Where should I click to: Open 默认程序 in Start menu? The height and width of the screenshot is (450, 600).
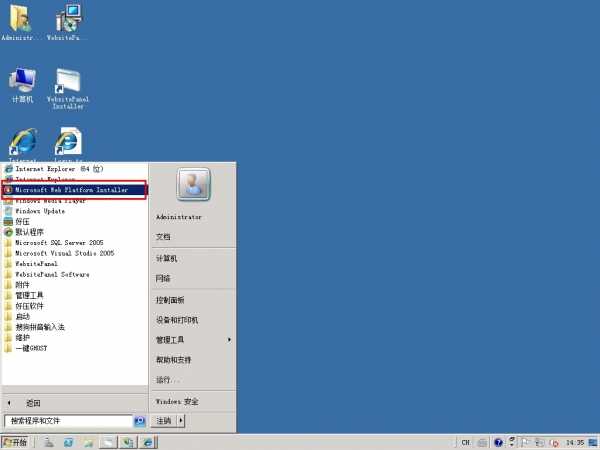tap(74, 232)
